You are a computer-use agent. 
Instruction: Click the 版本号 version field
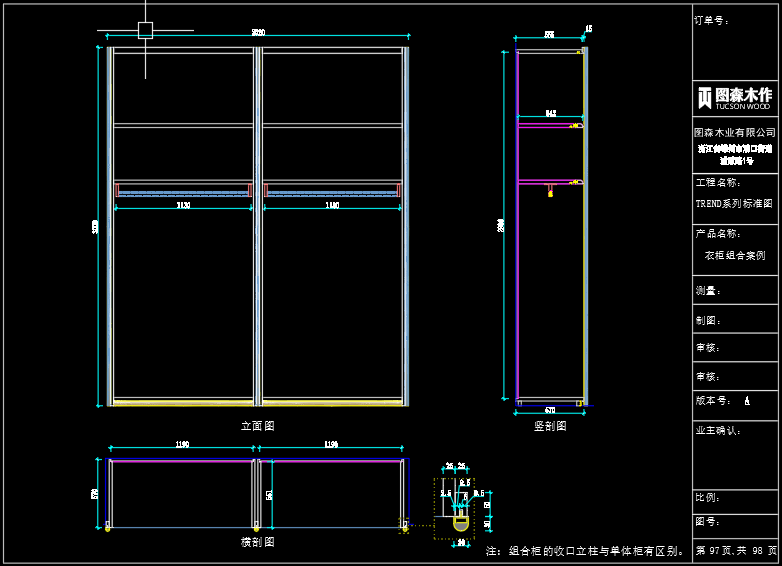click(x=722, y=400)
